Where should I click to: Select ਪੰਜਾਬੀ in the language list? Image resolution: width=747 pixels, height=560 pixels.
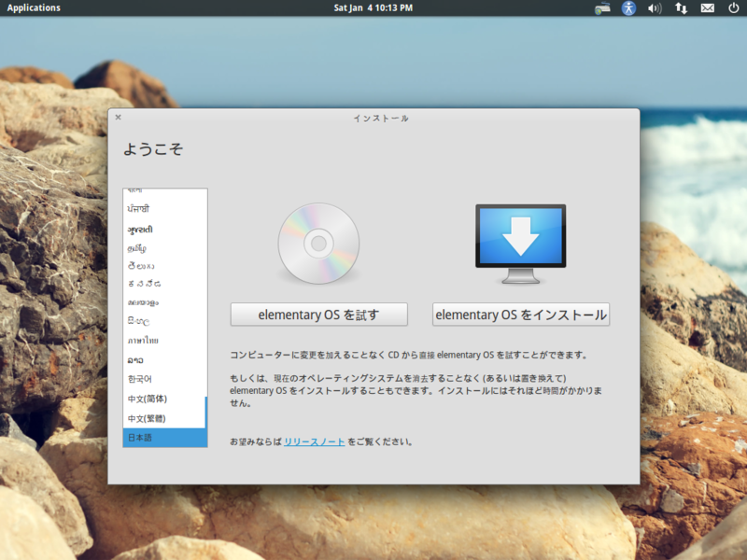point(164,208)
